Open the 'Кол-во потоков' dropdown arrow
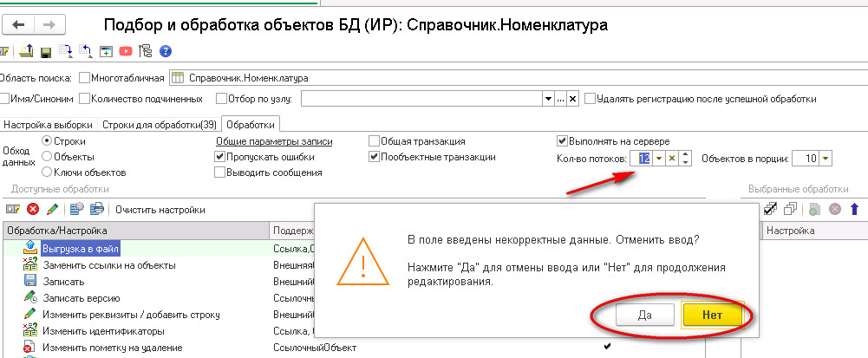This screenshot has height=358, width=868. [659, 159]
